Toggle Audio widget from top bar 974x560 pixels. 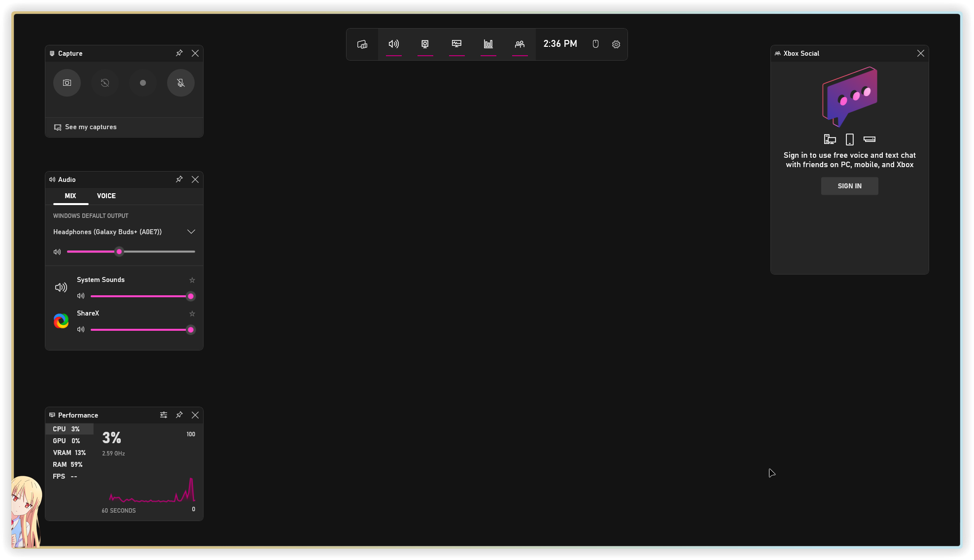coord(394,44)
